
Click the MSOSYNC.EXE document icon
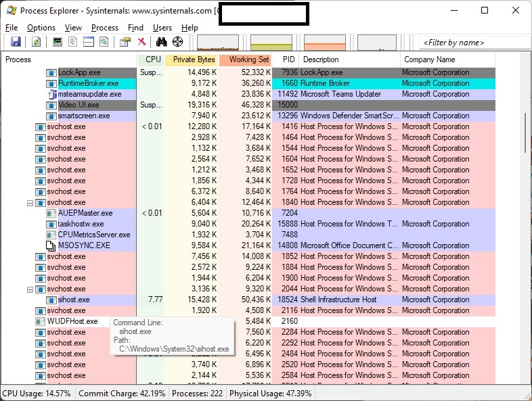coord(51,245)
